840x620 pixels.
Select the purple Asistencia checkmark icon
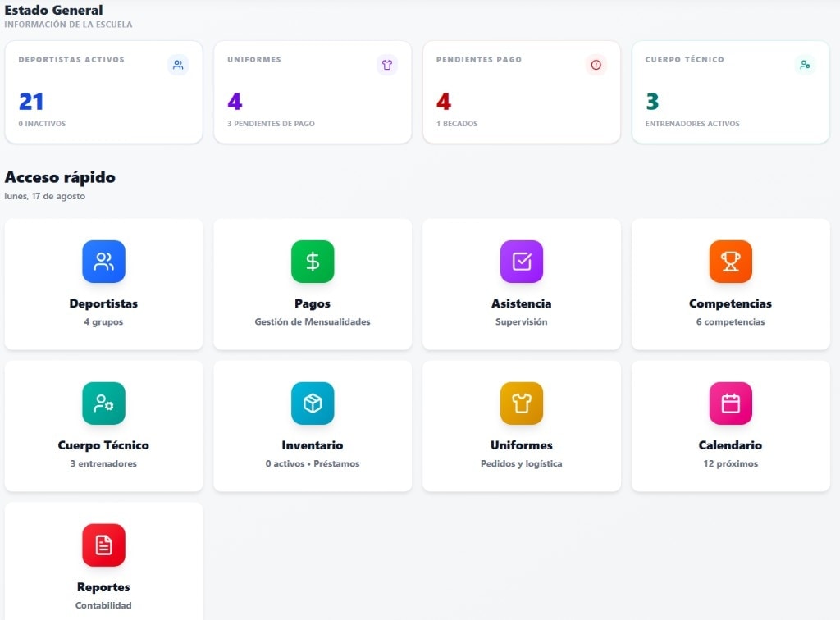[x=521, y=262]
